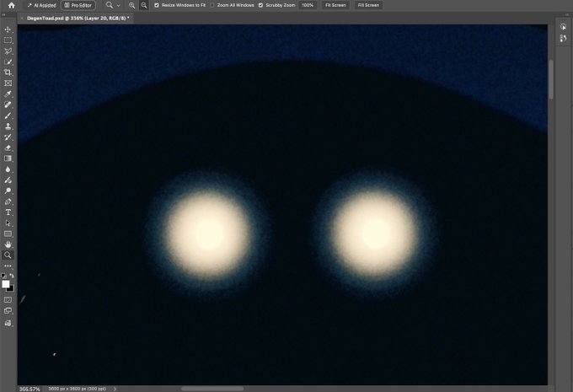Reset default foreground and background colors

[x=3, y=276]
